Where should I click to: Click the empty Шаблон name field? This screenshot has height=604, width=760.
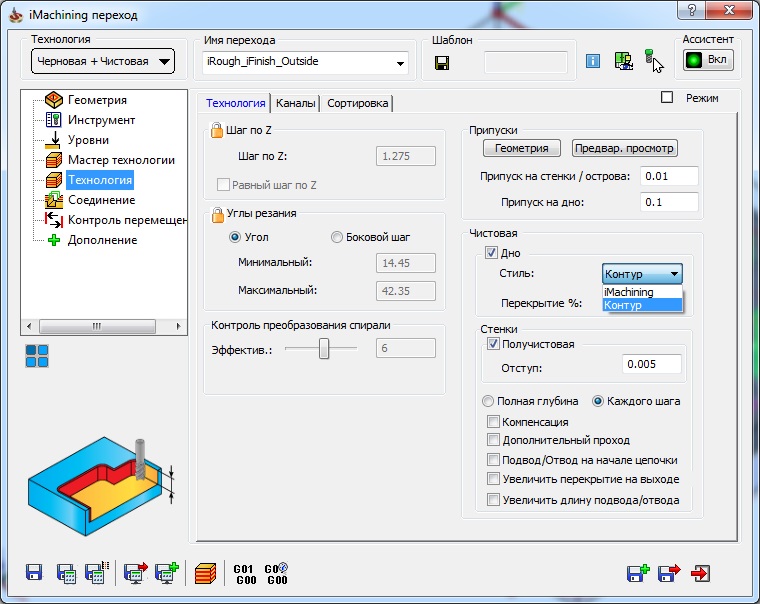coord(525,63)
